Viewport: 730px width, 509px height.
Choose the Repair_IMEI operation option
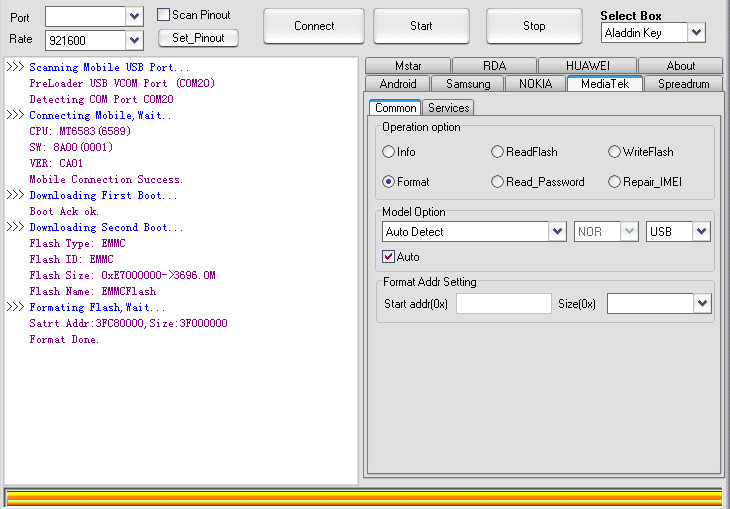[614, 182]
